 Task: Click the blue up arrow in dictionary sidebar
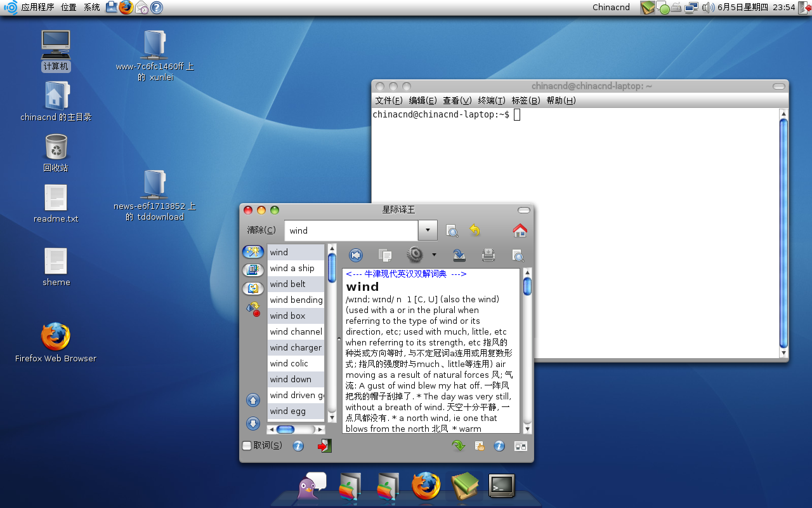pyautogui.click(x=253, y=400)
